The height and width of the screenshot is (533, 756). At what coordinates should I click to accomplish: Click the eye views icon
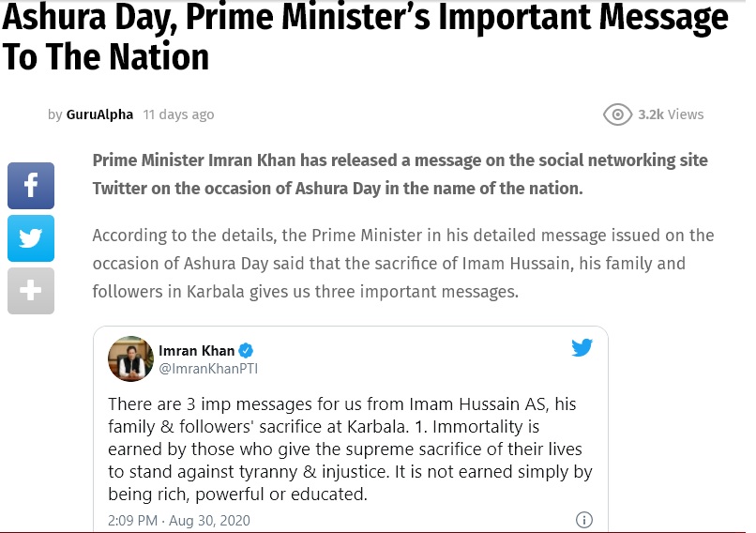617,114
